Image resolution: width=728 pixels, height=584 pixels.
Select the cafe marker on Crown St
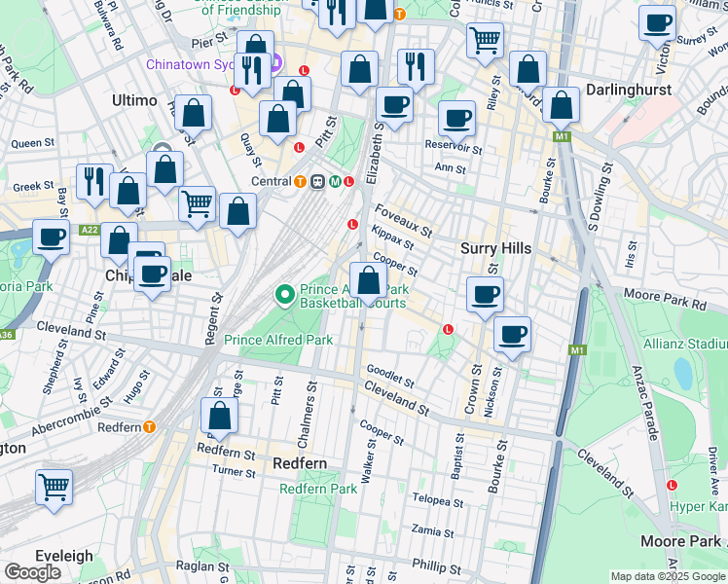tap(485, 297)
